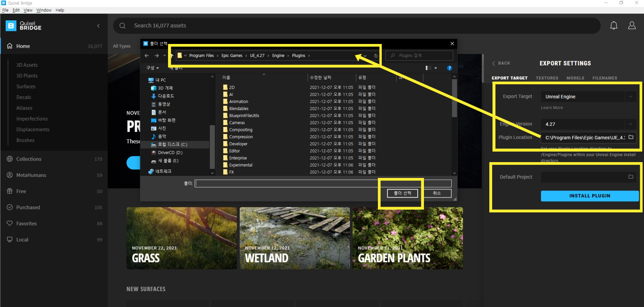This screenshot has width=644, height=307.
Task: Switch to the Filenames tab
Action: tap(605, 78)
